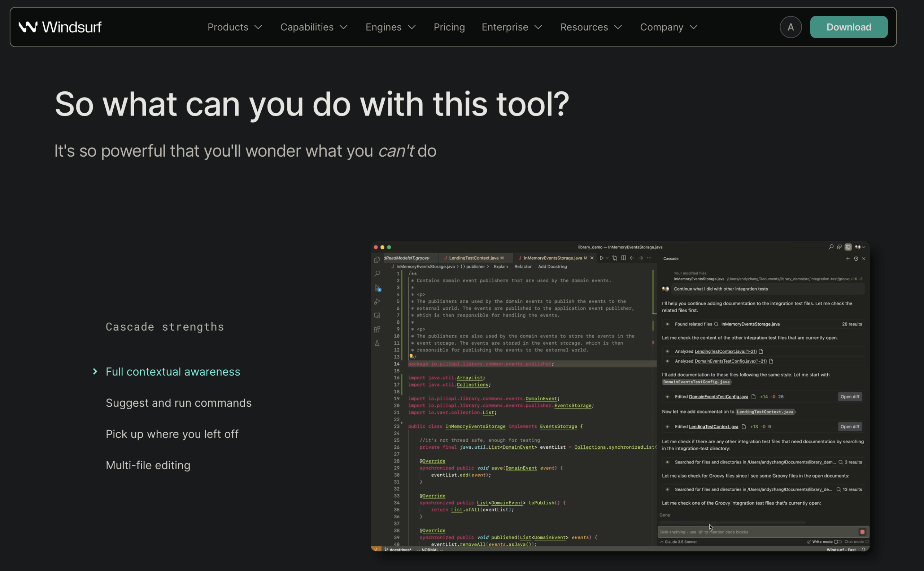Open the run options dropdown arrow beside play
Viewport: 924px width, 571px height.
click(607, 258)
